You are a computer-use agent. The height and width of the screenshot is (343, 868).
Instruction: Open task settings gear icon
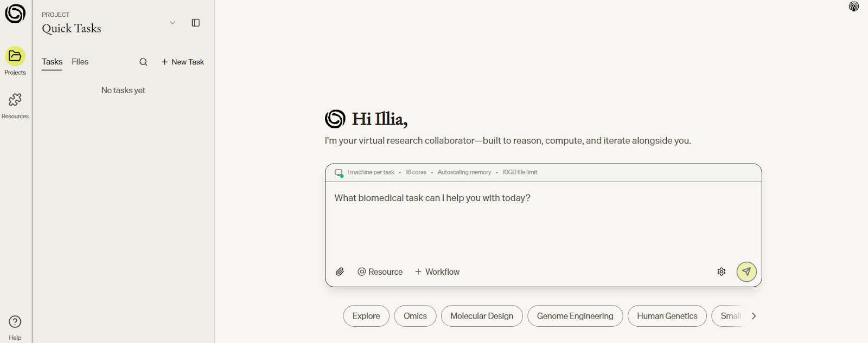click(x=722, y=272)
